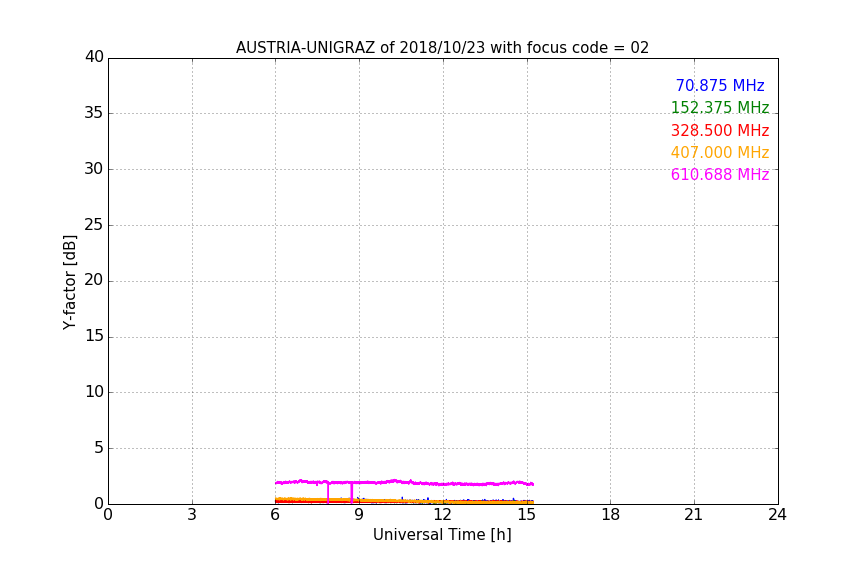864x576 pixels.
Task: Click the y-axis tick label 30
Action: pos(94,169)
